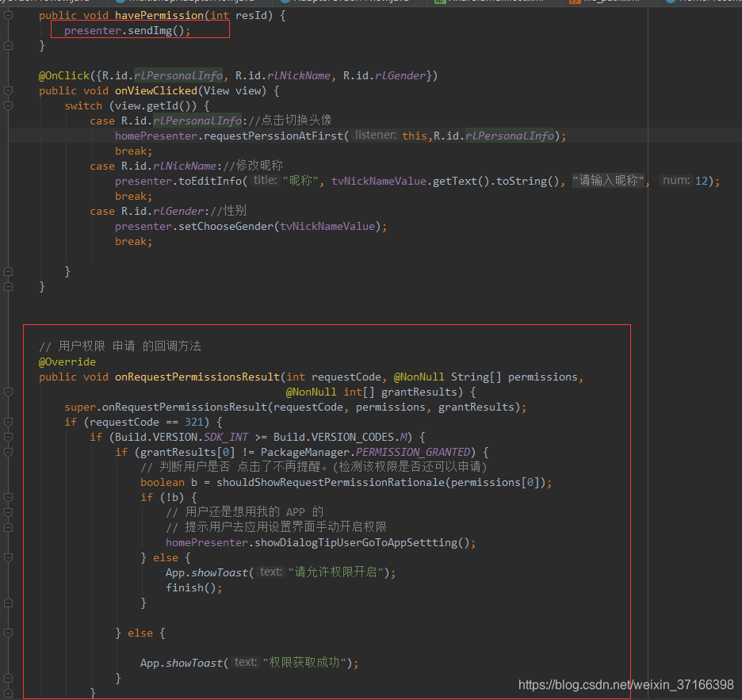Image resolution: width=742 pixels, height=700 pixels.
Task: Click the "请允许权限开启" string literal
Action: pos(335,572)
